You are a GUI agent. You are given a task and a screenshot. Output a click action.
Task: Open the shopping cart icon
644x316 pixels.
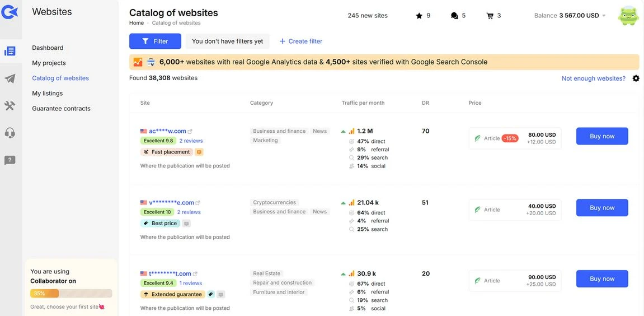[x=490, y=16]
